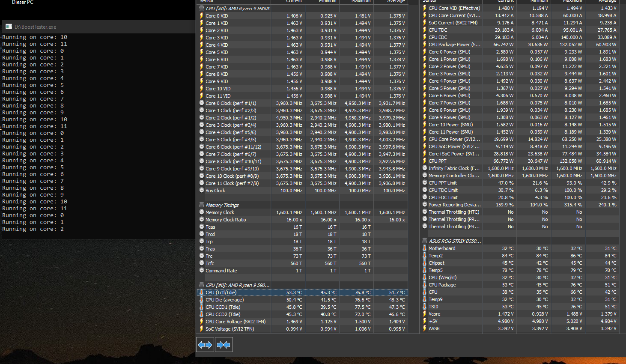Click the expand-columns left-right arrows button

205,345
